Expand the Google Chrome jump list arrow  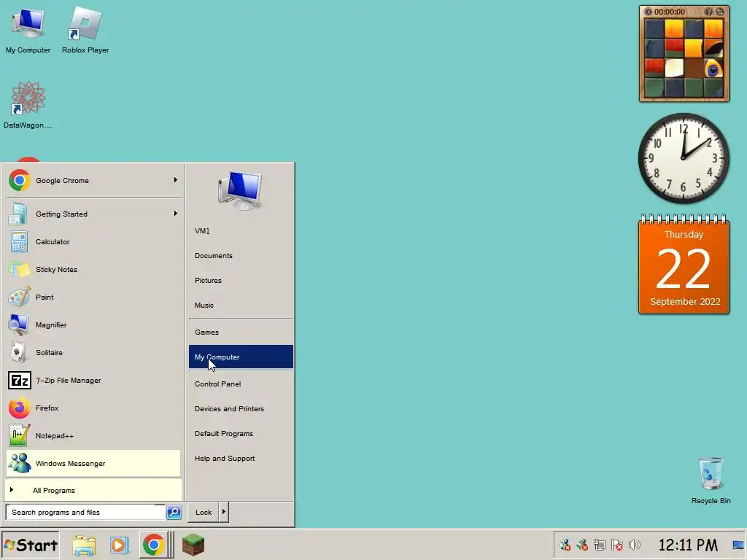point(175,180)
